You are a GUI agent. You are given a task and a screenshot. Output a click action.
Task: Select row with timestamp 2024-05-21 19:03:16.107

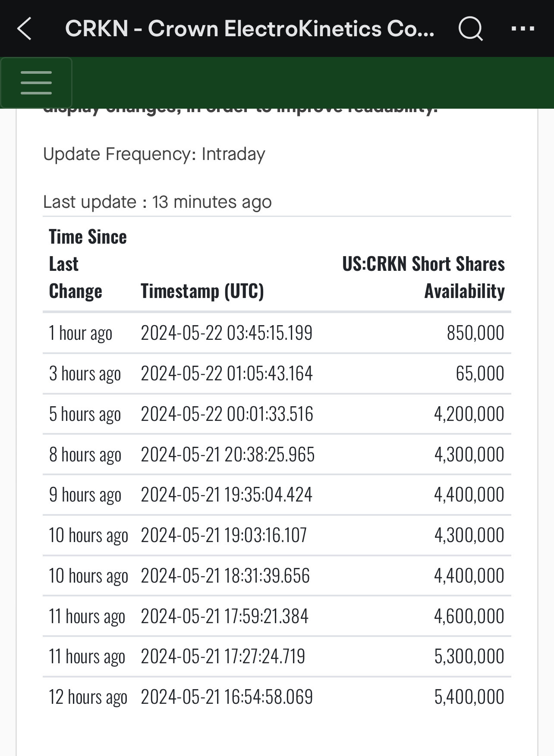pos(277,535)
